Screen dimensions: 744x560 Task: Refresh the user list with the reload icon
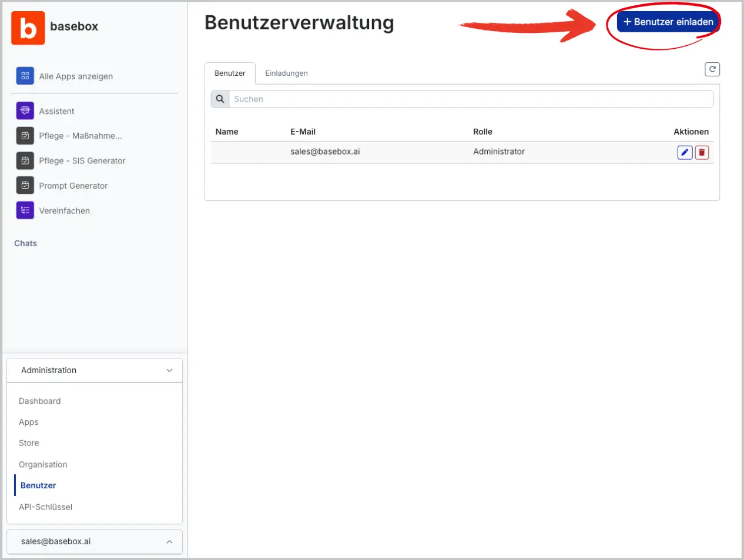(x=712, y=69)
